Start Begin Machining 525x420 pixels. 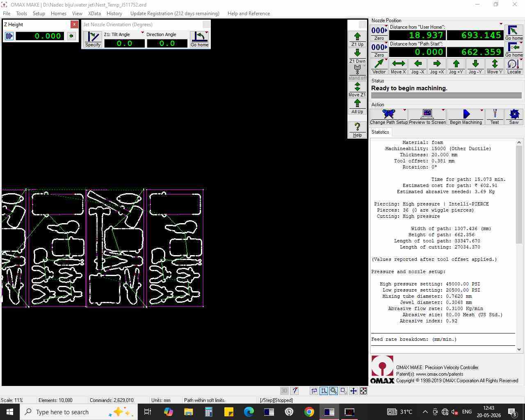pyautogui.click(x=466, y=117)
